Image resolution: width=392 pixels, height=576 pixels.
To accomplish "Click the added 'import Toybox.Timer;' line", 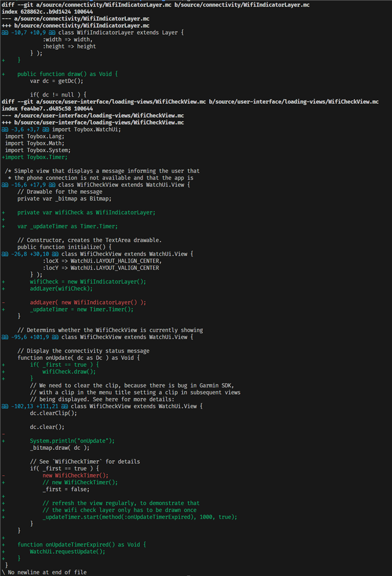I will pyautogui.click(x=36, y=157).
